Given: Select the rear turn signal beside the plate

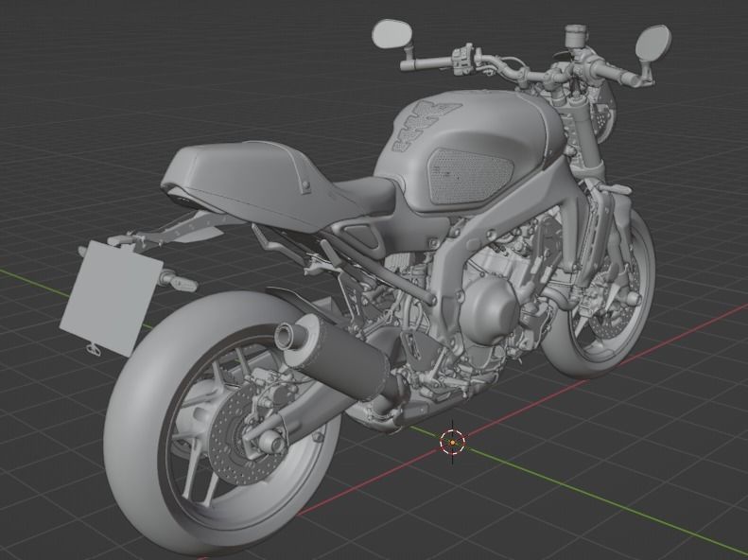Looking at the screenshot, I should coord(180,283).
